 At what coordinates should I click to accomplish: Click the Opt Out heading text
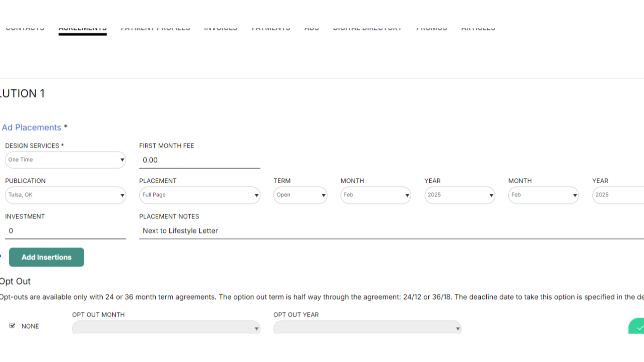(15, 281)
